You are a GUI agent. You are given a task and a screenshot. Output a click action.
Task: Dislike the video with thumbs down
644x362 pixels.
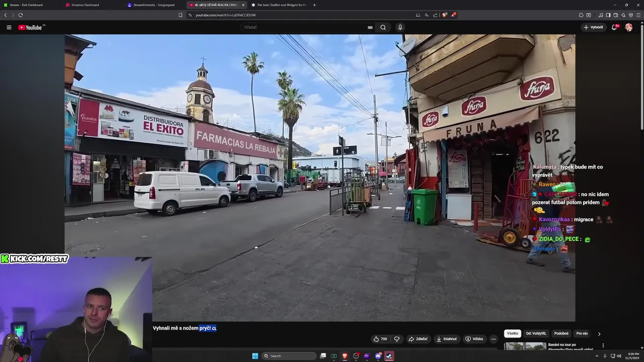point(396,339)
